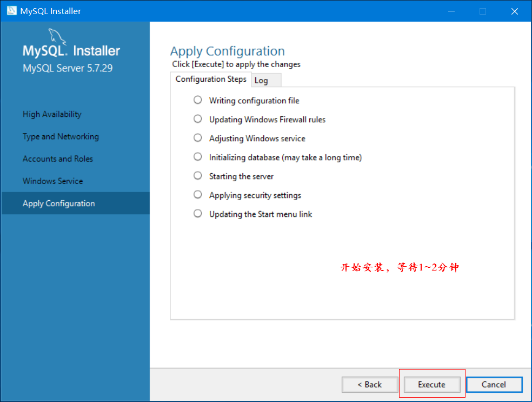The image size is (532, 402).
Task: Open the Log tab
Action: [266, 81]
